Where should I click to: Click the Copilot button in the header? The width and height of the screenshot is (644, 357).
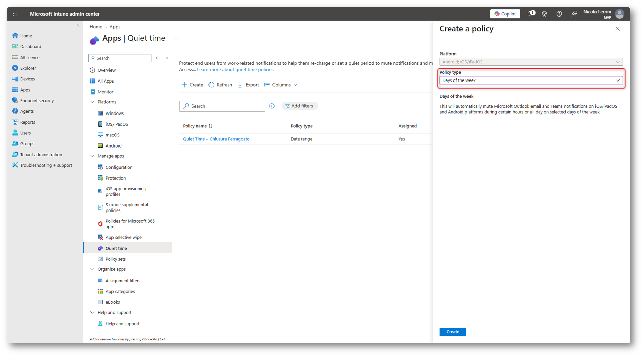click(x=505, y=14)
